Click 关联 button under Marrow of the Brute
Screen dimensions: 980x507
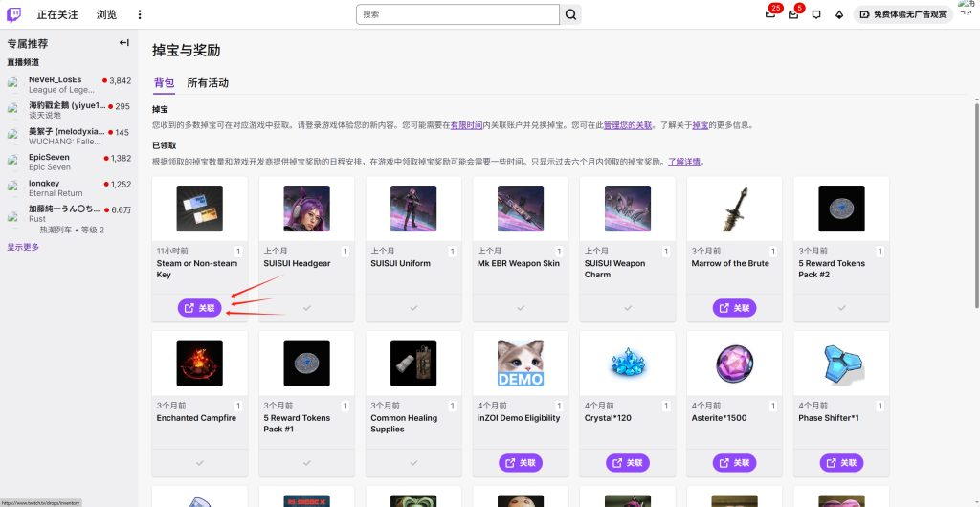point(734,308)
